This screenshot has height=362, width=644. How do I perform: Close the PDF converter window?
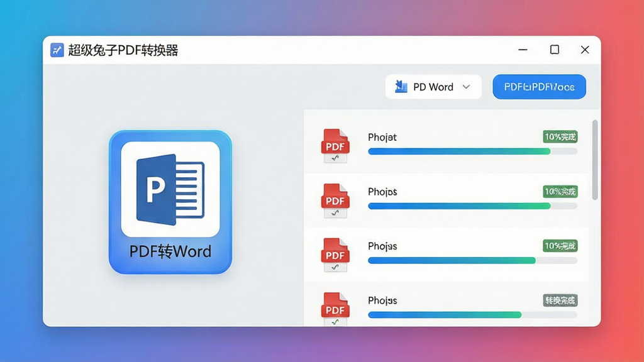585,50
